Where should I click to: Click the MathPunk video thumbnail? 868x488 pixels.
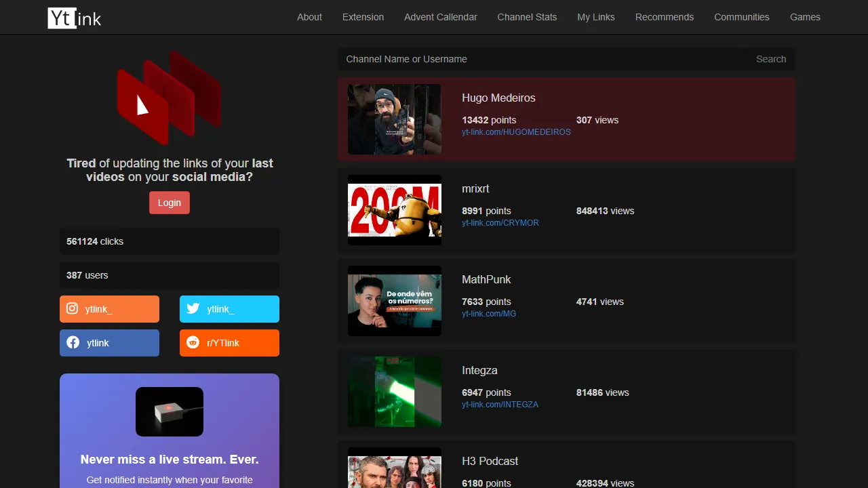(x=394, y=301)
